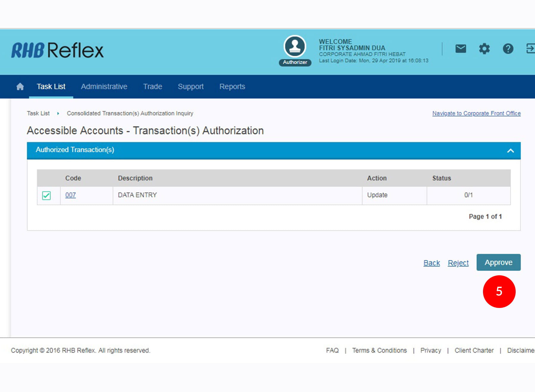The image size is (535, 392).
Task: Collapse the Authorized Transaction(s) panel
Action: click(x=510, y=151)
